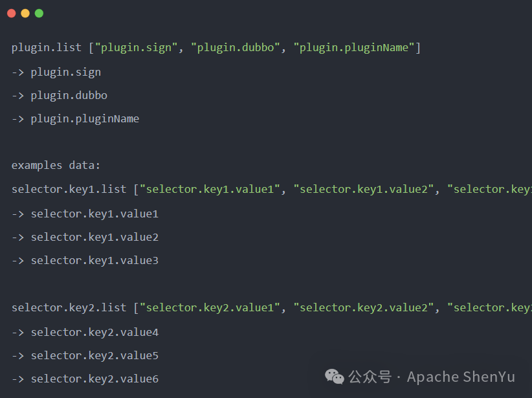Click the arrow before plugin.dubbo line
Screen dimensions: 532x398
click(17, 96)
